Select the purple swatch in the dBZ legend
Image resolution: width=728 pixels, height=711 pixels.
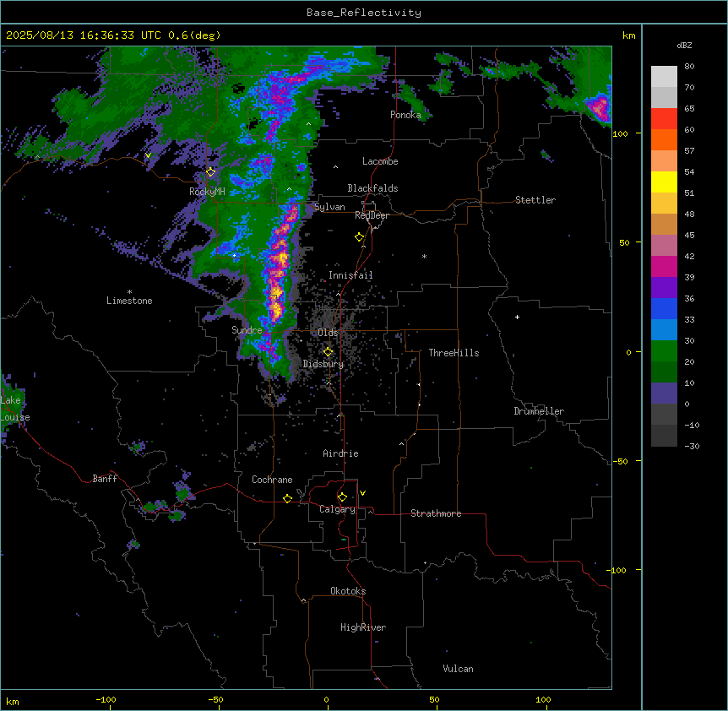click(664, 287)
